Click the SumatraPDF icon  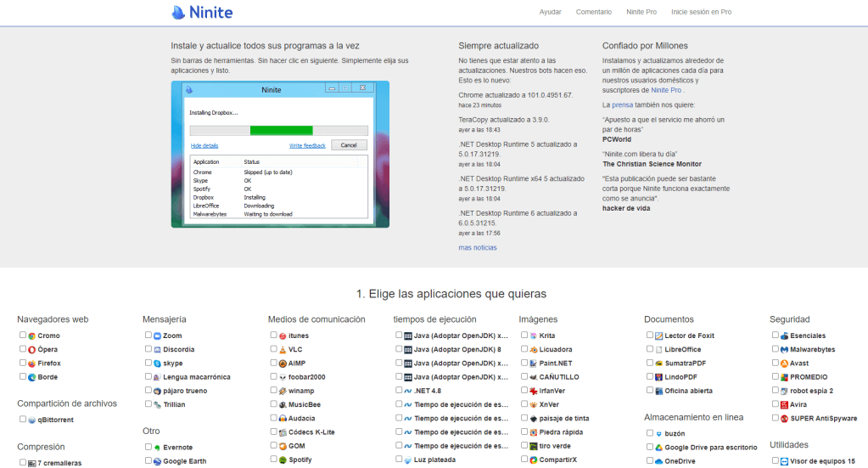point(658,364)
